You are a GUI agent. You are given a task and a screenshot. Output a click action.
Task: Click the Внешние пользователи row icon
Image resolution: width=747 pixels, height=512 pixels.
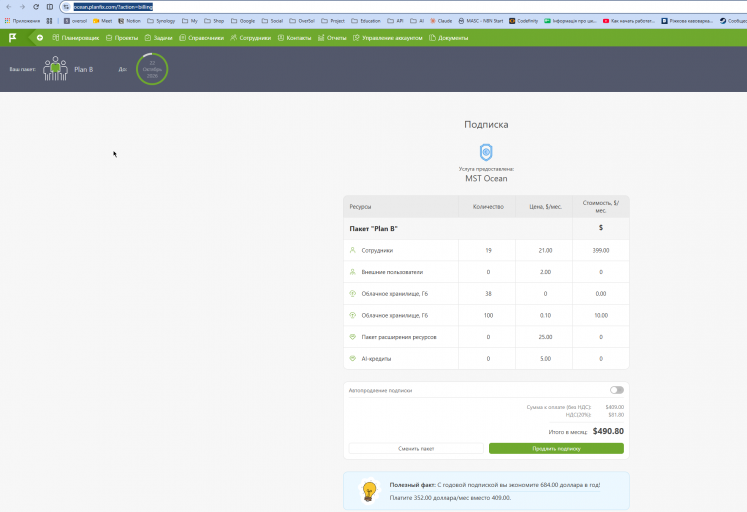[353, 272]
